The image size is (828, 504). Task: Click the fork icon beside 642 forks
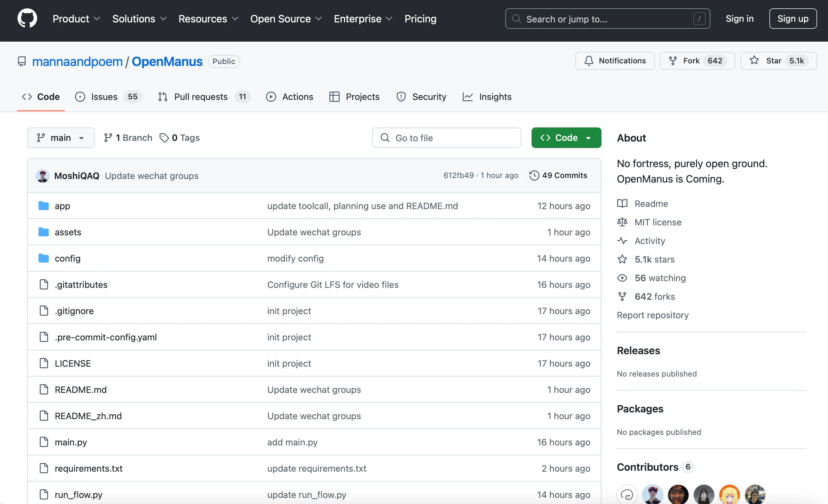point(622,297)
